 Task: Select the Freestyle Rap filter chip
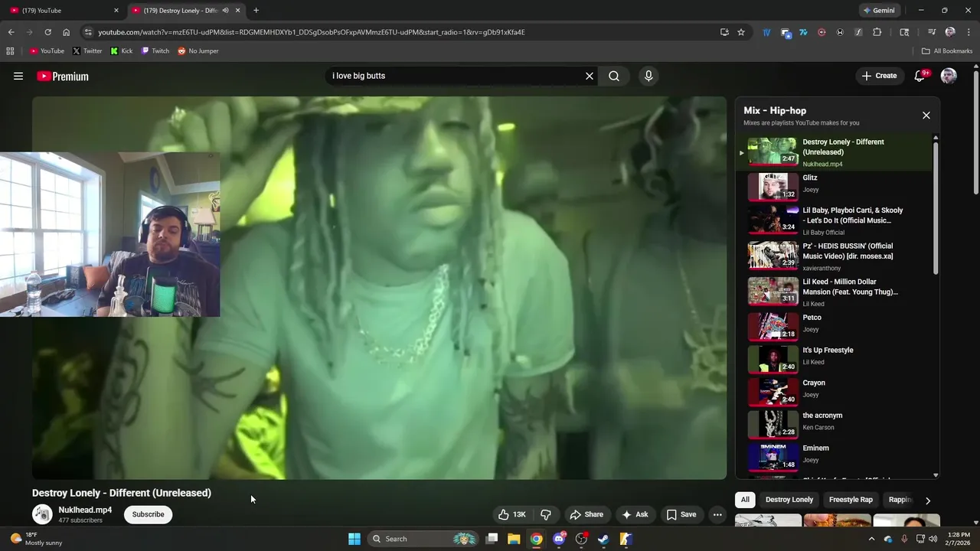tap(851, 500)
